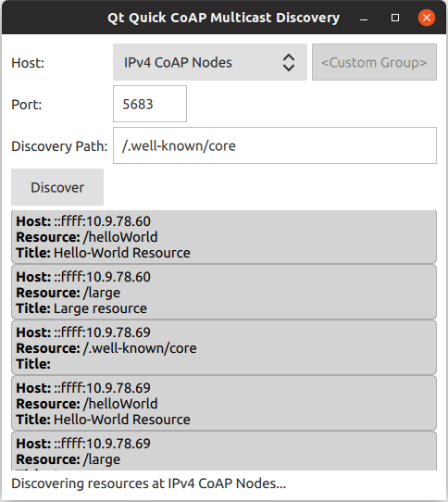448x502 pixels.
Task: Open the IPv4 CoAP Nodes host dropdown
Action: [x=210, y=62]
